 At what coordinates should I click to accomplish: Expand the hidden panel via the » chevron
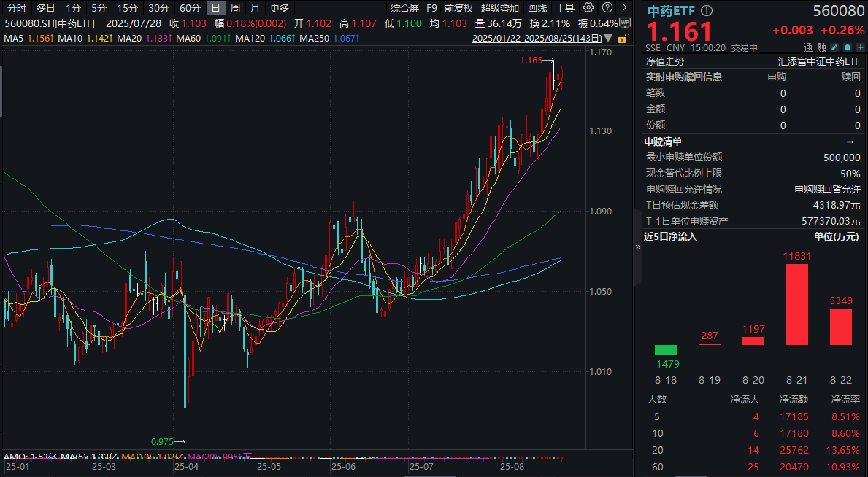[x=637, y=246]
